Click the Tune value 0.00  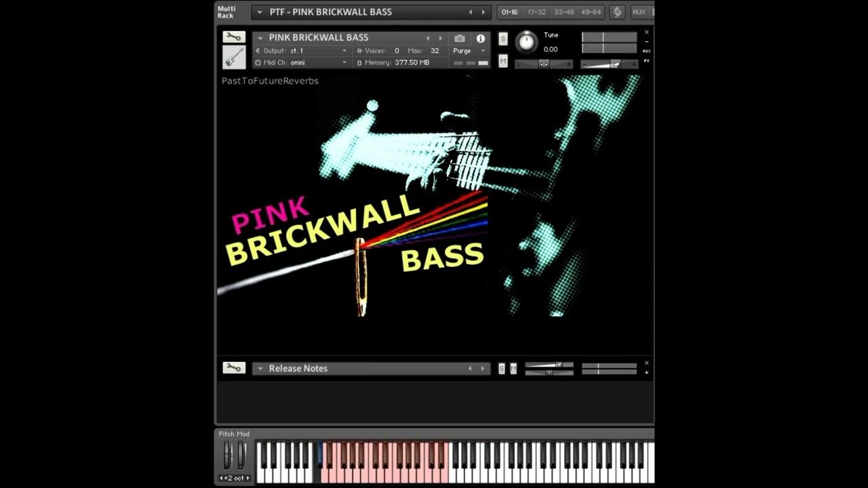pos(551,49)
